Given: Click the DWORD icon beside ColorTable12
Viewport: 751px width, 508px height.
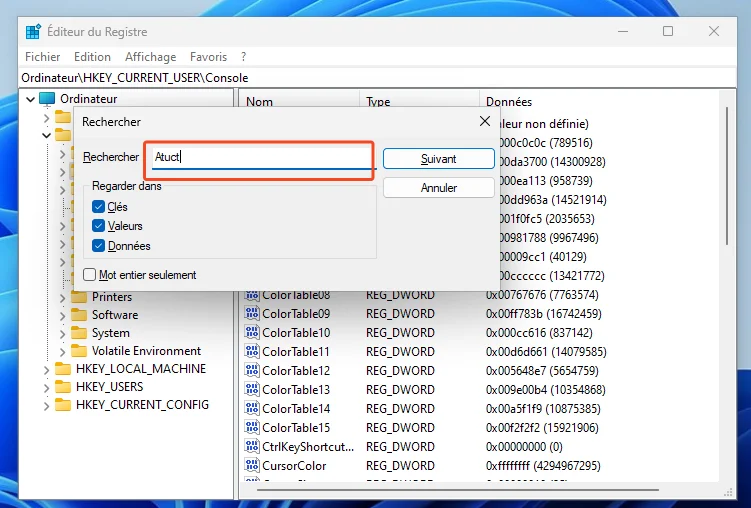Looking at the screenshot, I should (252, 371).
